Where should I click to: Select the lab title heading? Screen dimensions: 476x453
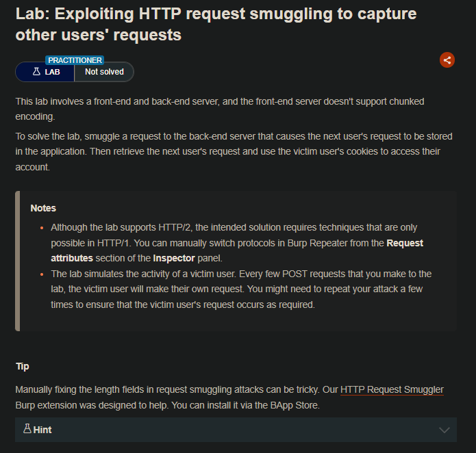click(x=216, y=24)
